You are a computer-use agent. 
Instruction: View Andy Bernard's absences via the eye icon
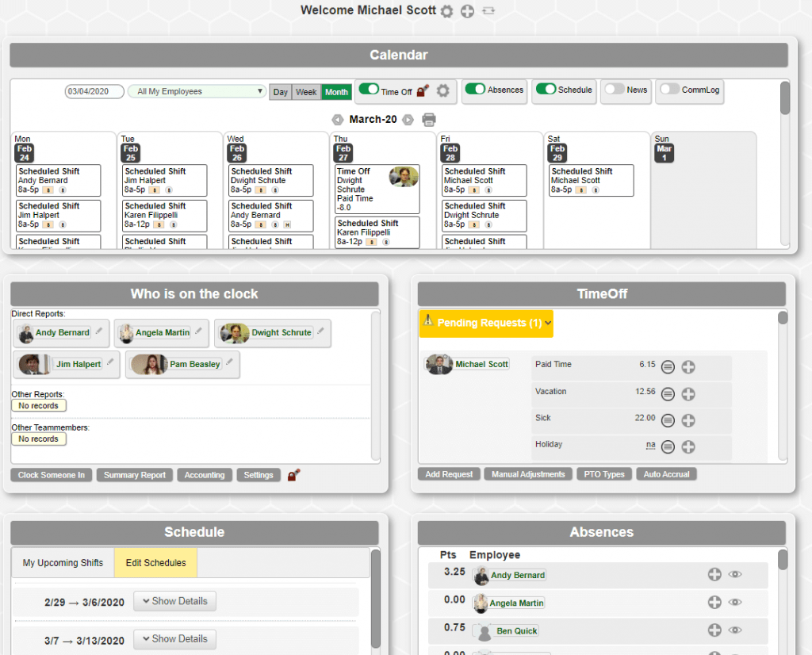tap(735, 575)
